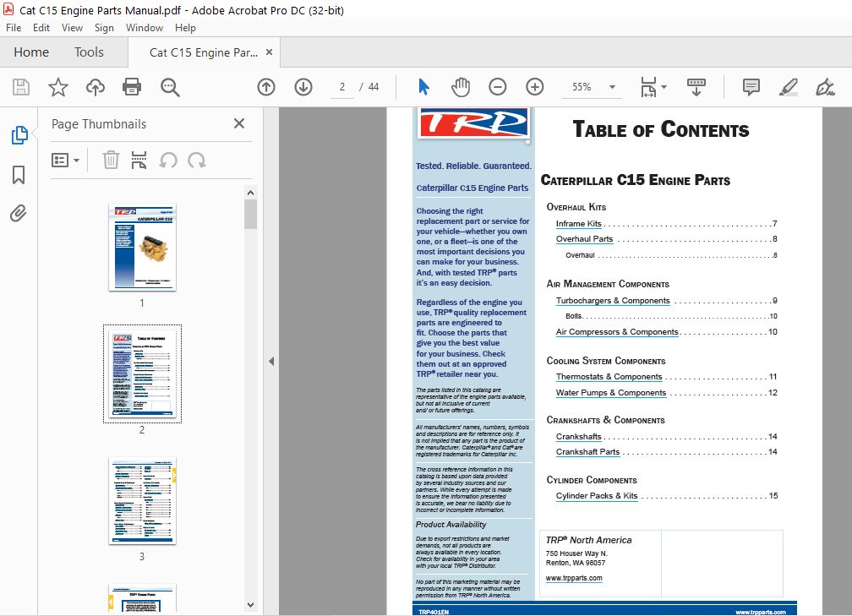Close the Cat C15 Engine Parts tab

tap(269, 52)
